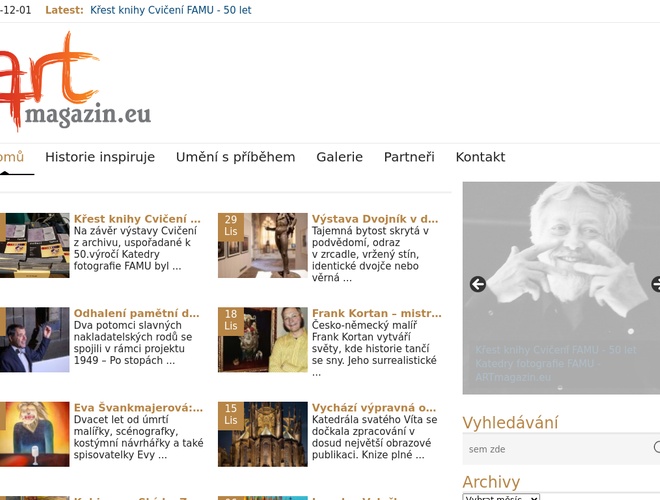Open the Frank Kortan article title

376,313
